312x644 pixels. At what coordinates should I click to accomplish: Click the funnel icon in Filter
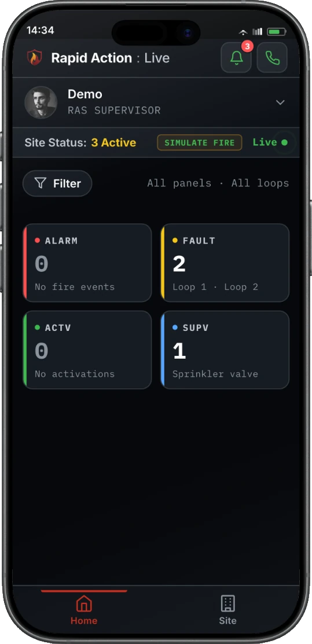click(x=41, y=183)
